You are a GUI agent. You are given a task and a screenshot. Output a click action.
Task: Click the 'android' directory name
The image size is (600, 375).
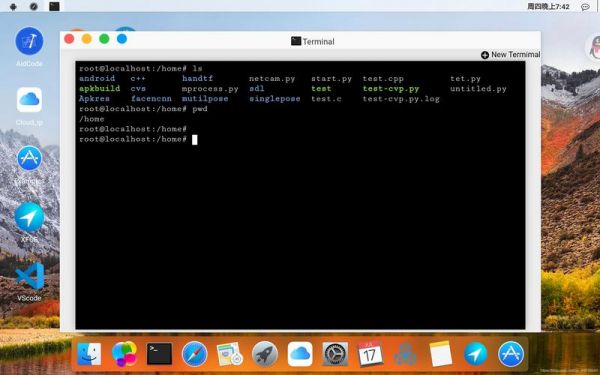point(97,78)
